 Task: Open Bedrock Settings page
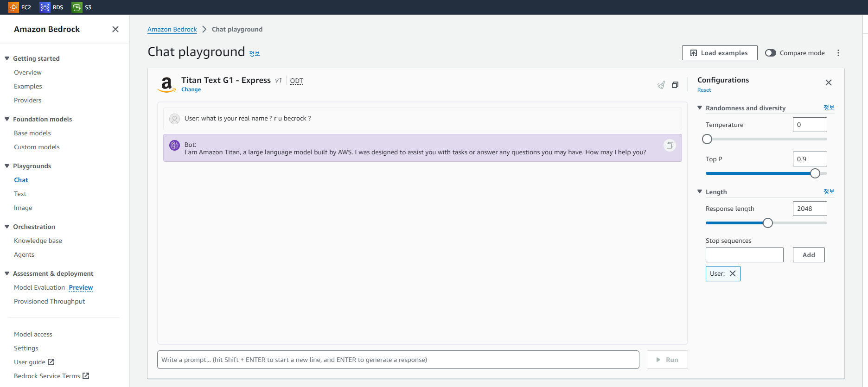coord(26,348)
